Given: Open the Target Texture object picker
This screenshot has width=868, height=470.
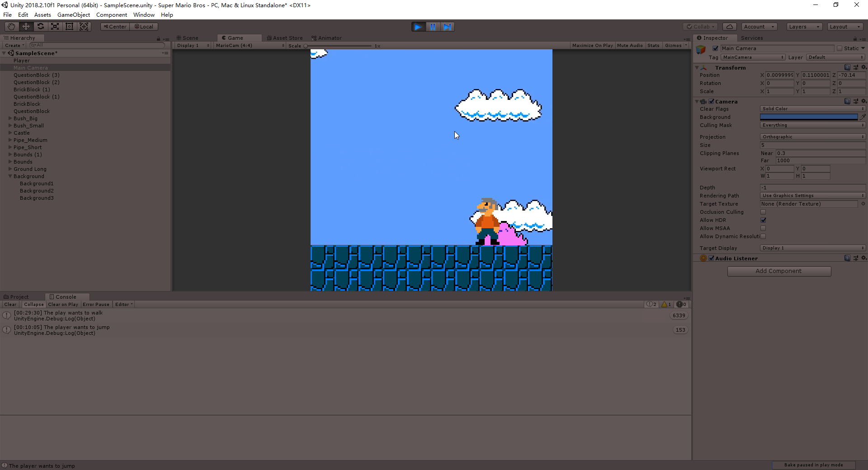Looking at the screenshot, I should point(863,204).
